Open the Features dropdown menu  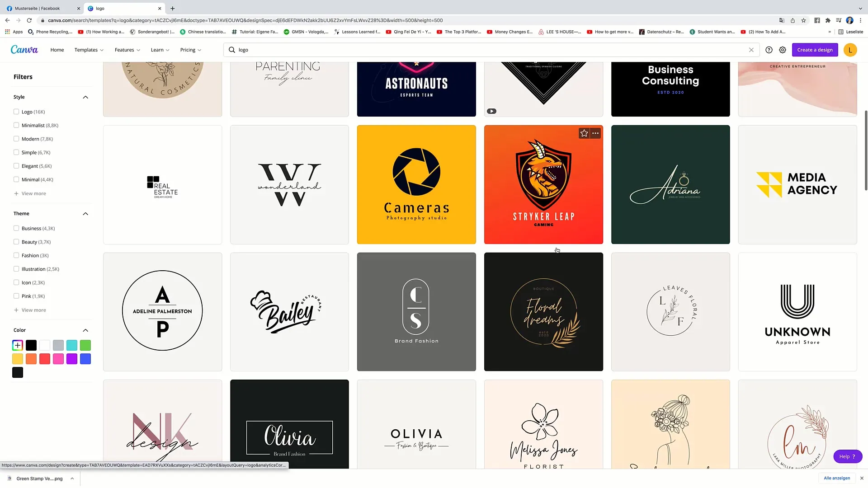coord(127,50)
